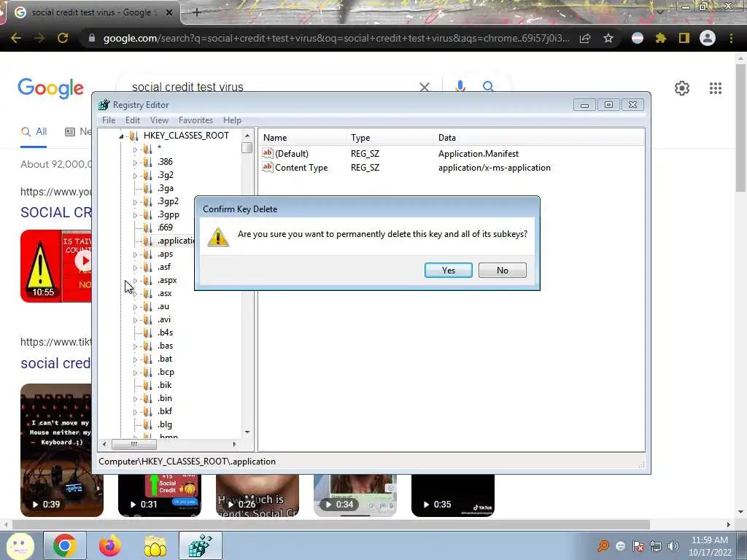
Task: Select the .application tree key
Action: (x=176, y=241)
